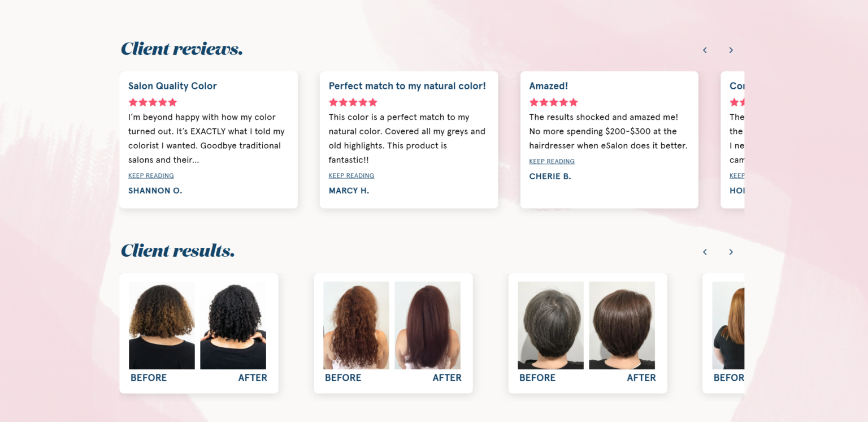This screenshot has height=422, width=868.
Task: Click star rating on Marcy H.'s review
Action: pyautogui.click(x=353, y=102)
